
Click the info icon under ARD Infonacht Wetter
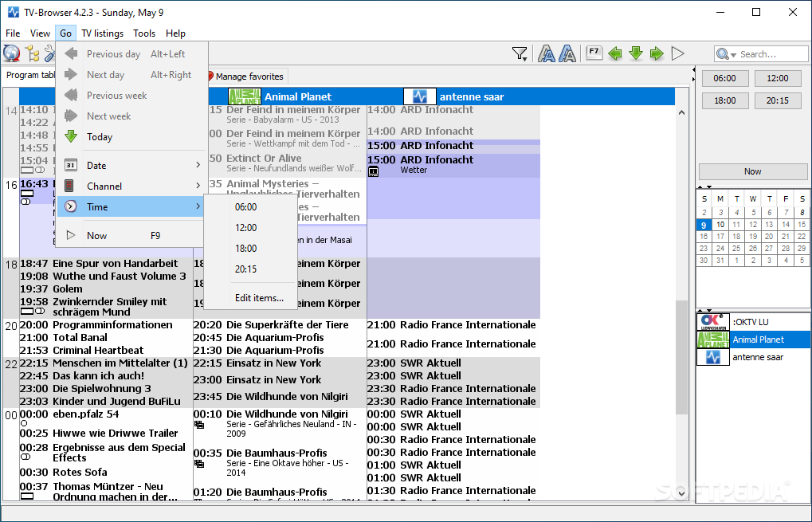click(373, 172)
